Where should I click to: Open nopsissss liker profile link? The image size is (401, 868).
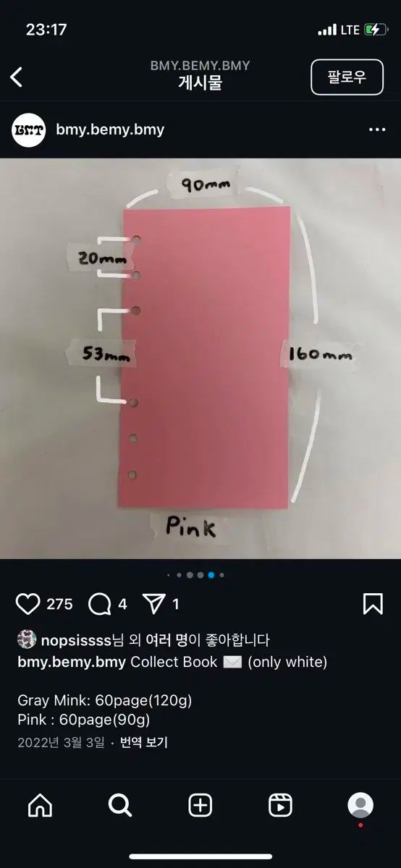[x=75, y=640]
